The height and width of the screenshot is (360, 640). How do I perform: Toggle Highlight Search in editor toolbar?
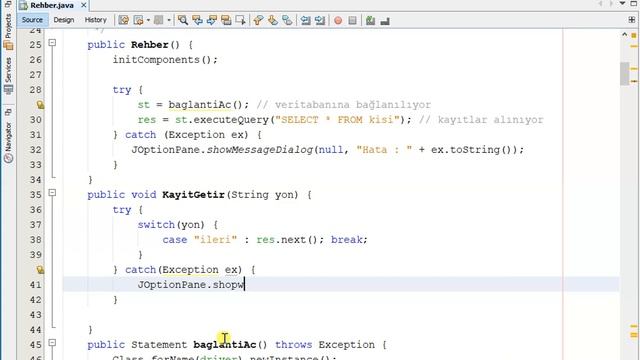click(x=226, y=20)
